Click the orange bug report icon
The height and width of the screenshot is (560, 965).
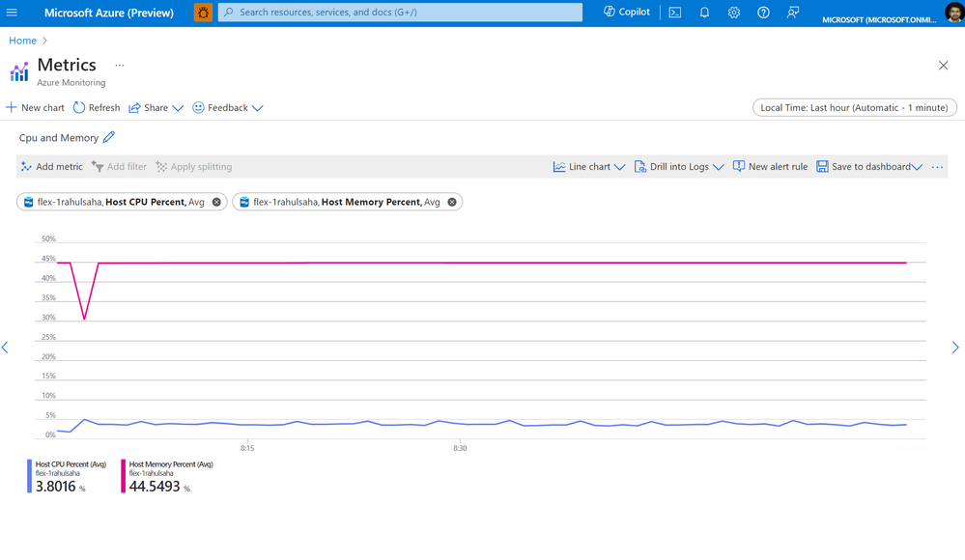203,13
